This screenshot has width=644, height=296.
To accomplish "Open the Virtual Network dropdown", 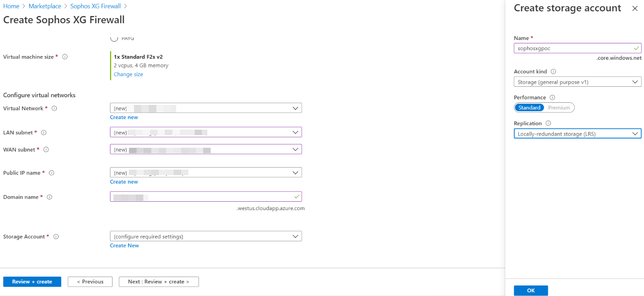I will point(206,108).
